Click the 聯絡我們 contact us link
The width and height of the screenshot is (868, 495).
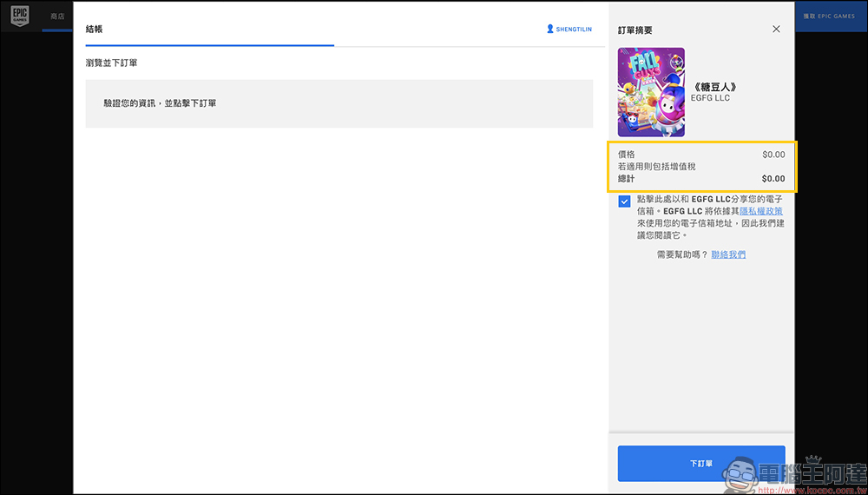tap(727, 254)
